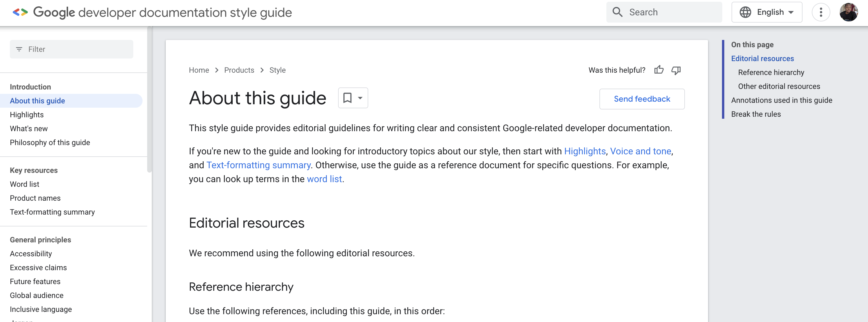Click the Reference hierarchy heading in article

pyautogui.click(x=241, y=287)
